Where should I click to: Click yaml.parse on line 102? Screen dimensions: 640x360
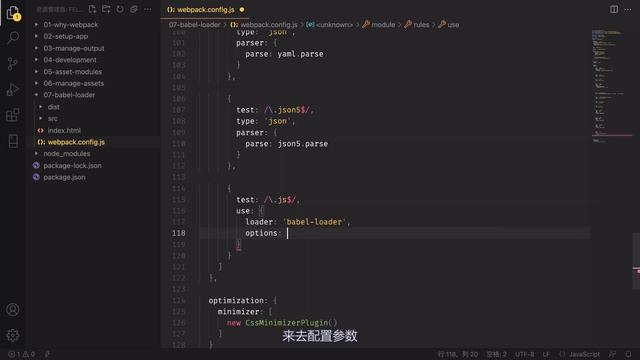pos(300,54)
